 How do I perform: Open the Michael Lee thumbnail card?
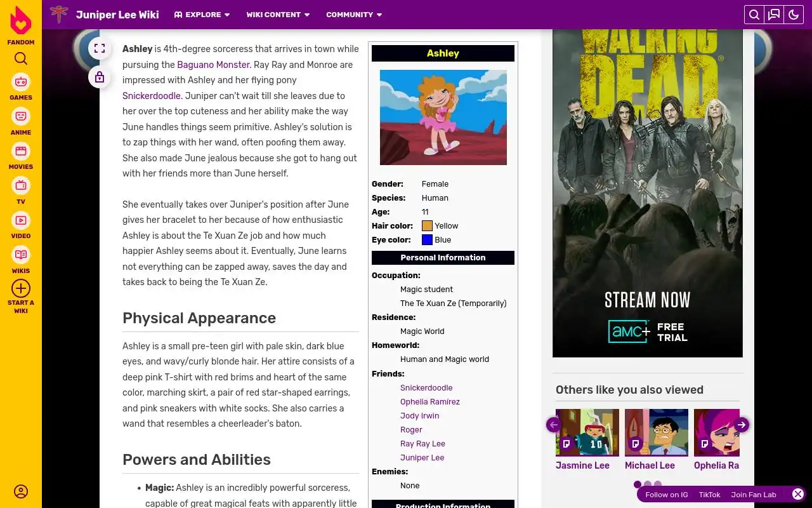click(x=657, y=432)
